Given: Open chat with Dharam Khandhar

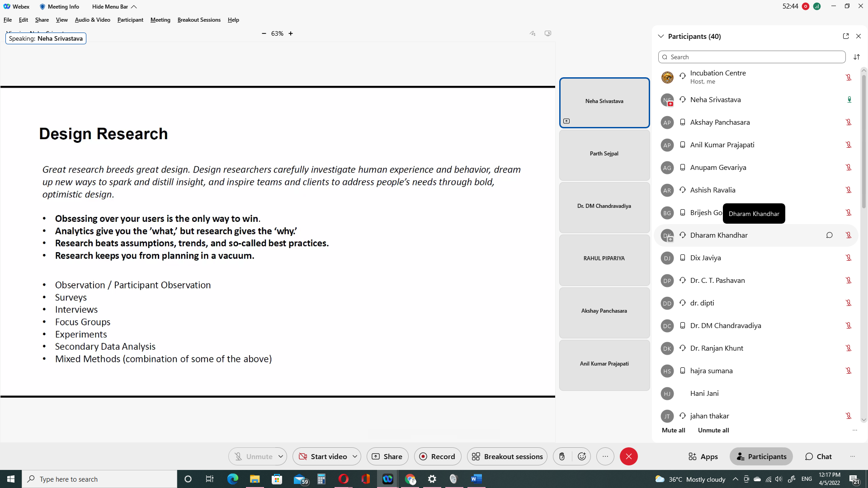Looking at the screenshot, I should (829, 235).
